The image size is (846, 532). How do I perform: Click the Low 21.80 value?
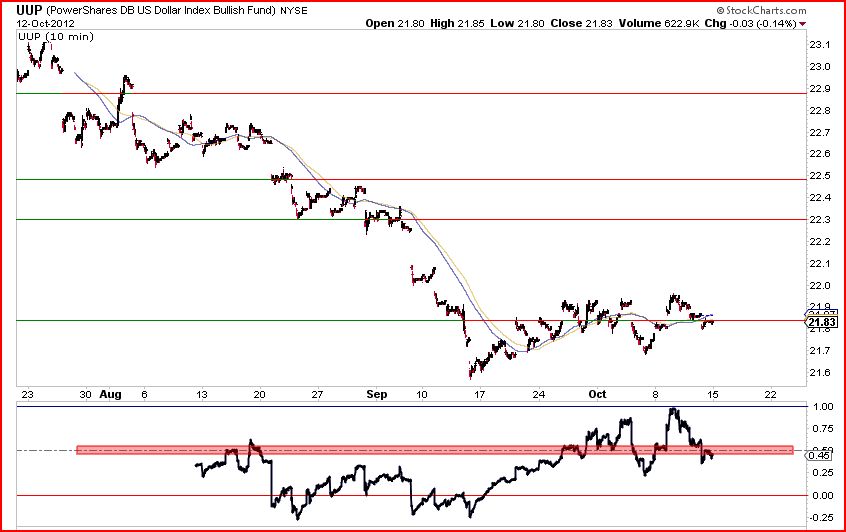[x=517, y=23]
